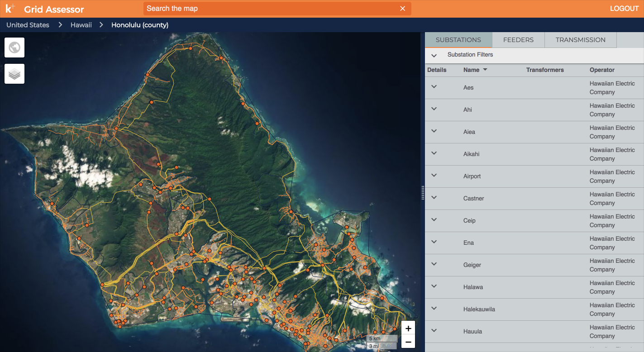Expand the Substation Filters section
Screen dimensions: 644x352
pyautogui.click(x=434, y=55)
